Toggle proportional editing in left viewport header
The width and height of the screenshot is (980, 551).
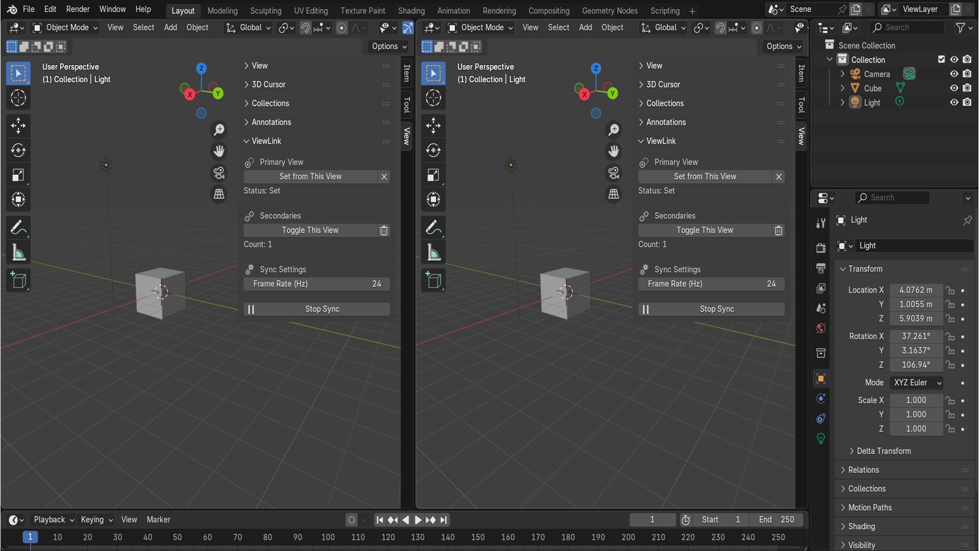pyautogui.click(x=342, y=28)
